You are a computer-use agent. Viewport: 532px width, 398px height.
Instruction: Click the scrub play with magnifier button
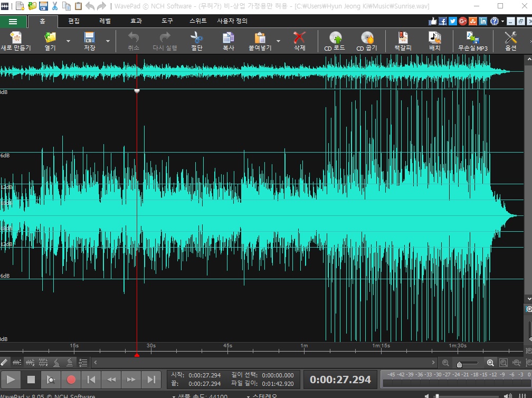click(51, 380)
